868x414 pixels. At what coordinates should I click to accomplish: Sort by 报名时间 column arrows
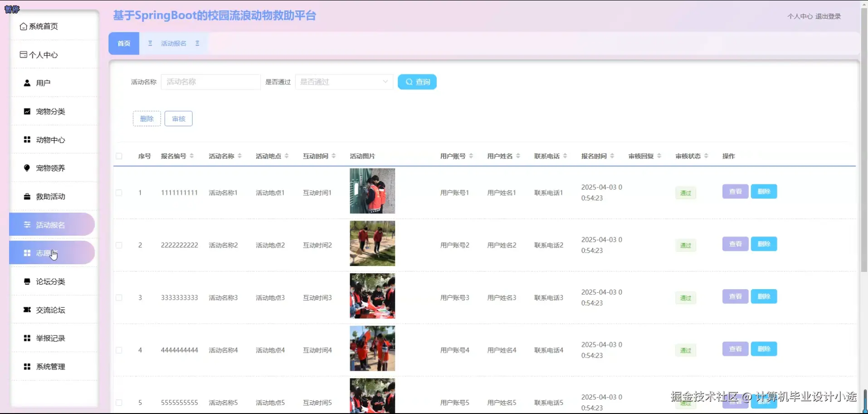(x=612, y=156)
